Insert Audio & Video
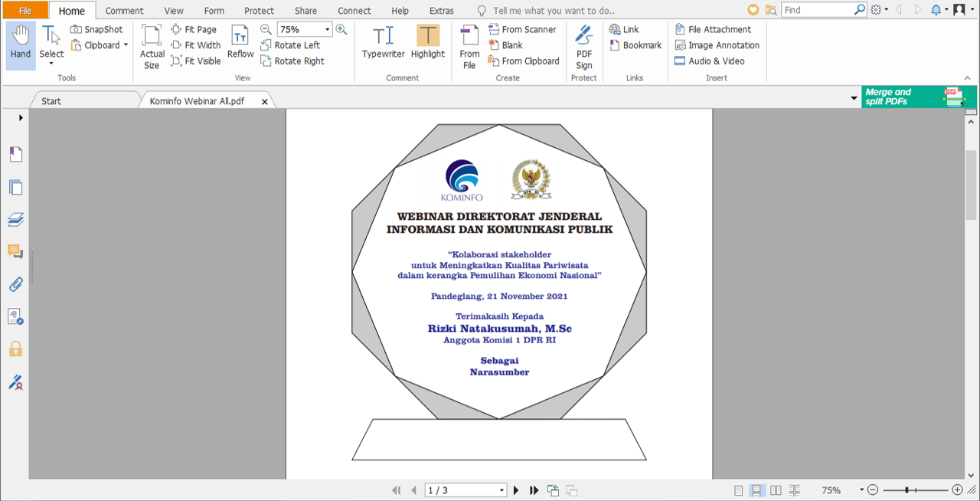980x501 pixels. tap(709, 61)
